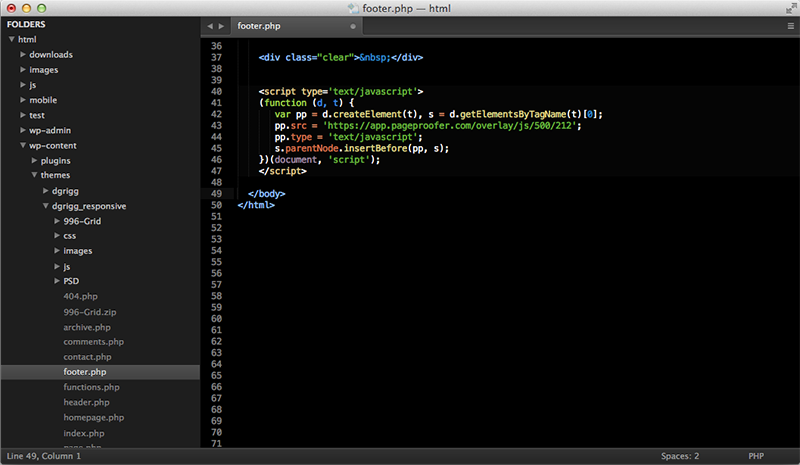Minimize the window with the yellow button
Image resolution: width=800 pixels, height=465 pixels.
click(x=27, y=8)
